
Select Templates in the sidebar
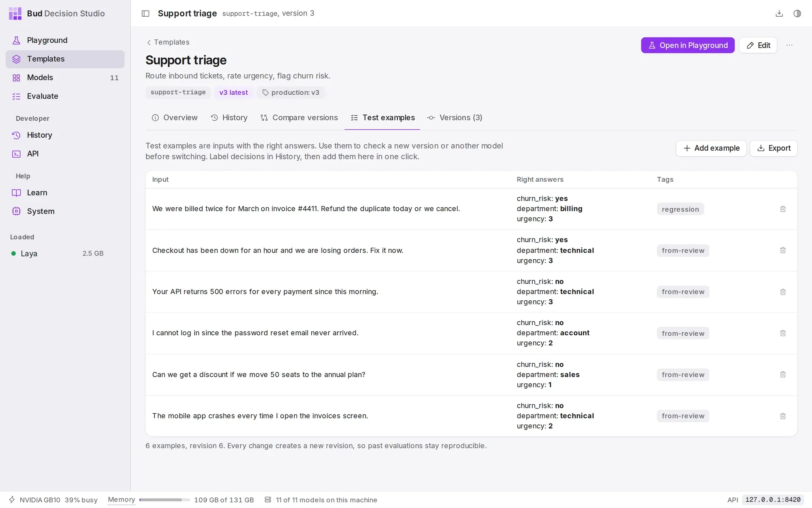point(65,59)
